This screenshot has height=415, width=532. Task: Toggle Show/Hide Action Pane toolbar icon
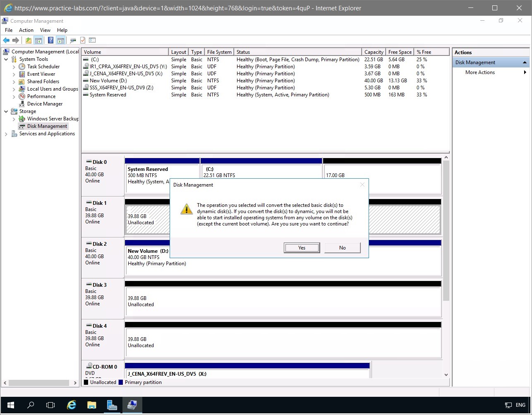pos(61,40)
